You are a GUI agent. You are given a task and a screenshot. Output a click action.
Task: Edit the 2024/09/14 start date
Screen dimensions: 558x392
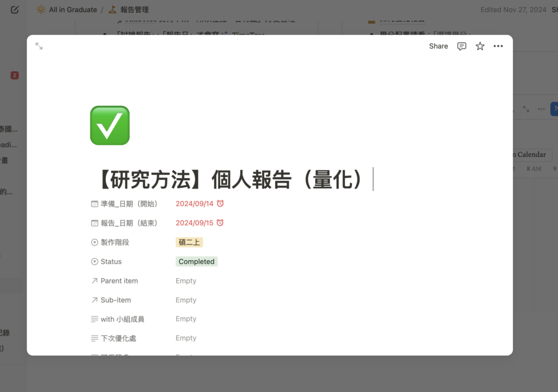[194, 204]
